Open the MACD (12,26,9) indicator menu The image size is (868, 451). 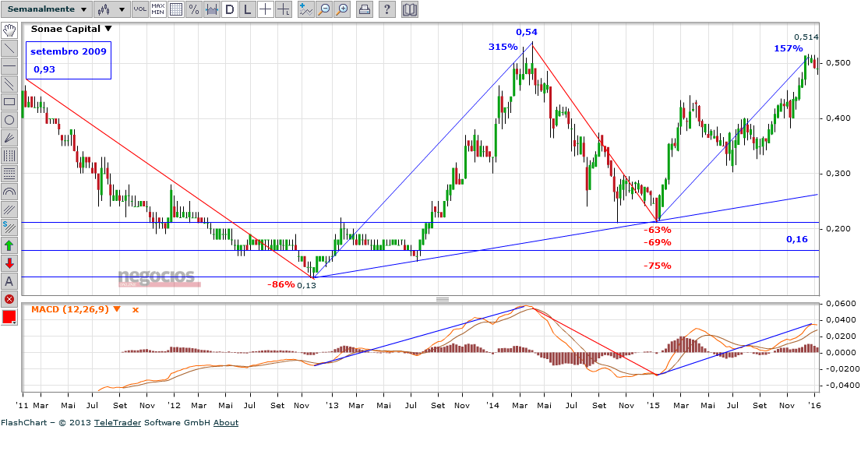tap(117, 309)
